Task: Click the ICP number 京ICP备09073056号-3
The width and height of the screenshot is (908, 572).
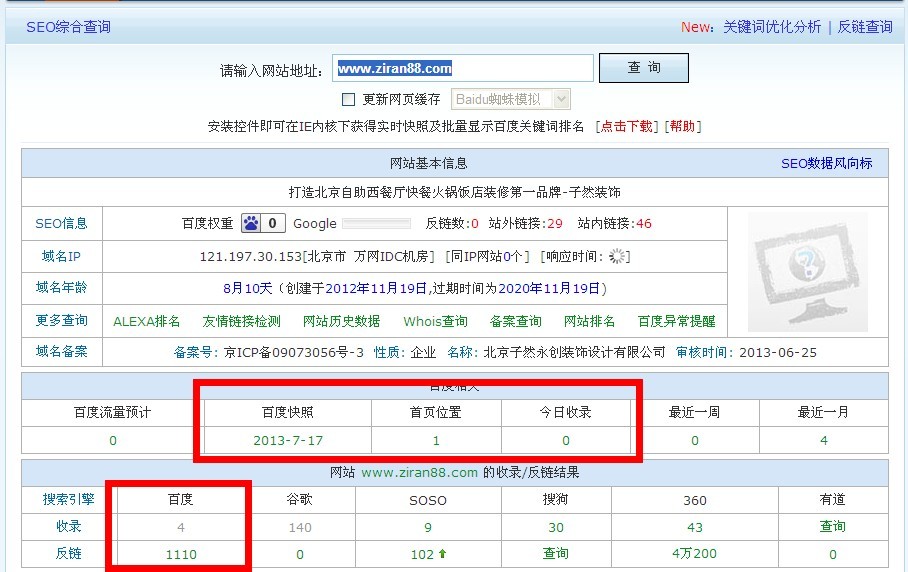Action: pyautogui.click(x=294, y=353)
